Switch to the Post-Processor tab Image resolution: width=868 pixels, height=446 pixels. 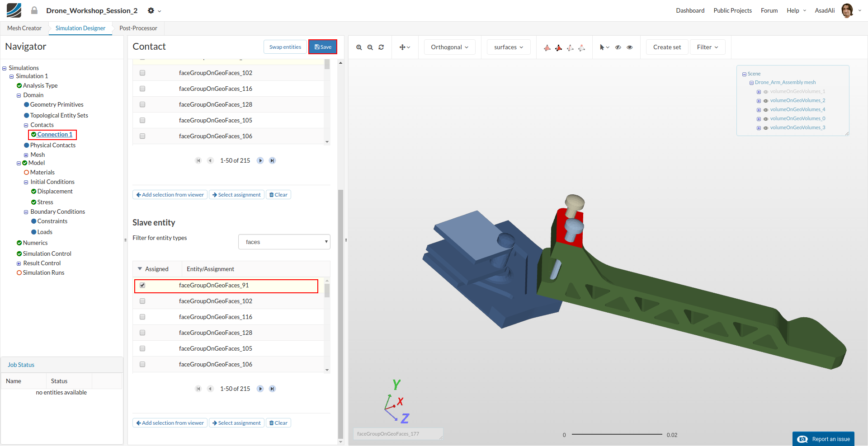(x=138, y=28)
